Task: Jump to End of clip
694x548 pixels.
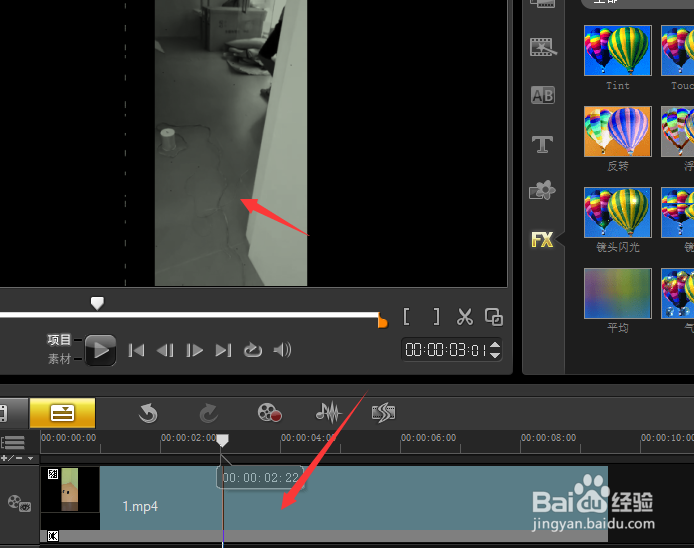Action: (224, 351)
